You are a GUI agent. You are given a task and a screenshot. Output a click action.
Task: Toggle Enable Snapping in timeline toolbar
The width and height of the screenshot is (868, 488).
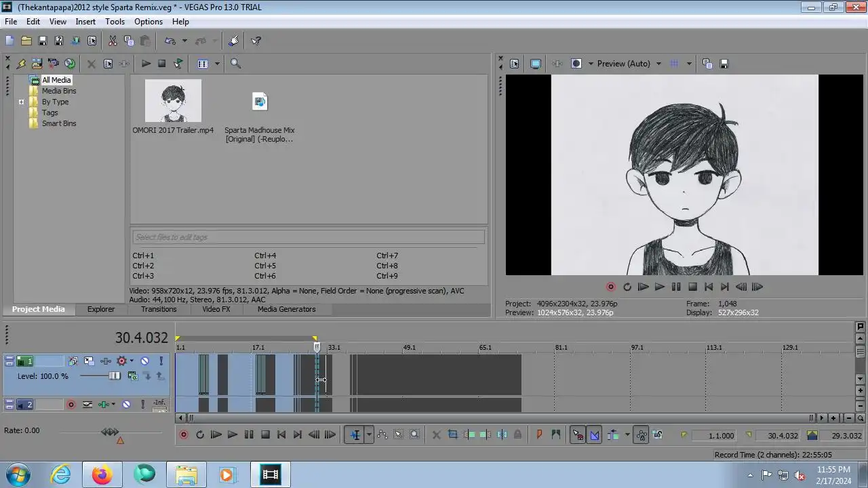(x=578, y=435)
